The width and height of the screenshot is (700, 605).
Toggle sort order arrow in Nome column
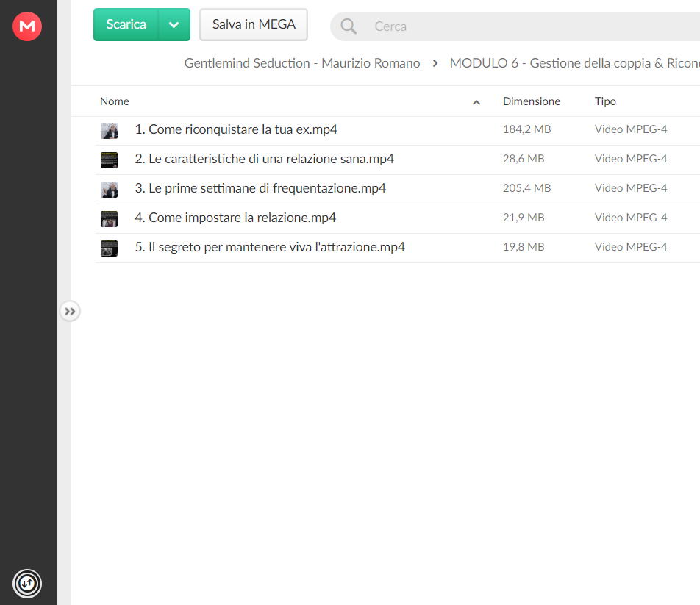click(x=476, y=102)
